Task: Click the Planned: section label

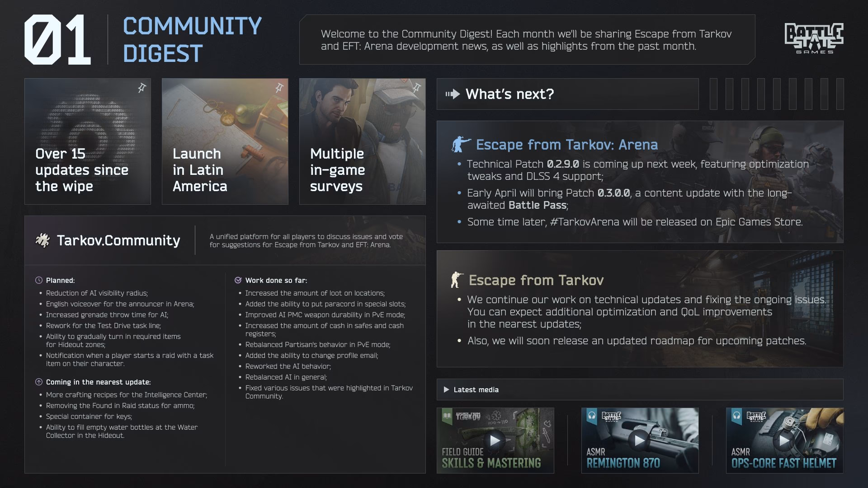Action: coord(60,280)
